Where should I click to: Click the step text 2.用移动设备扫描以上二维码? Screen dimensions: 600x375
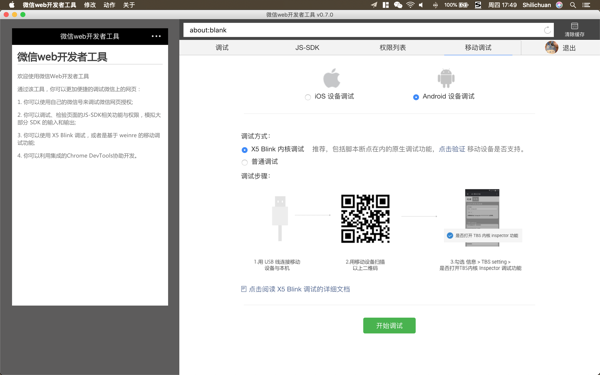tap(365, 265)
